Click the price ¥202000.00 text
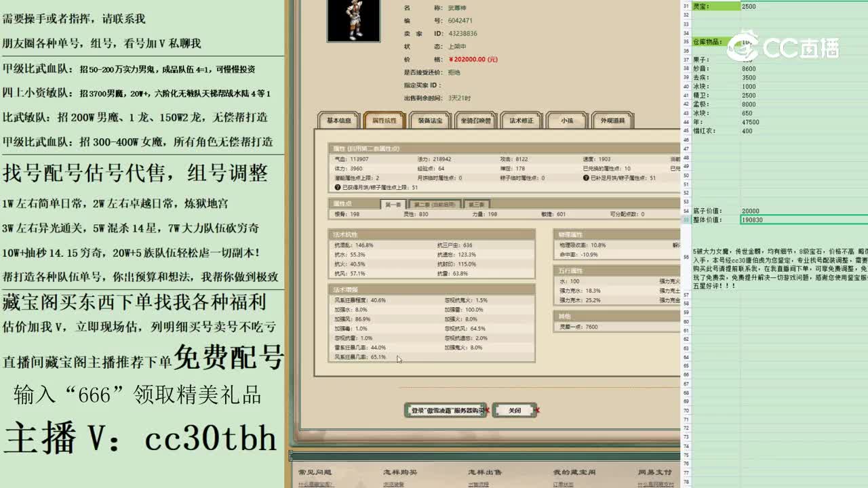The height and width of the screenshot is (488, 868). coord(473,59)
